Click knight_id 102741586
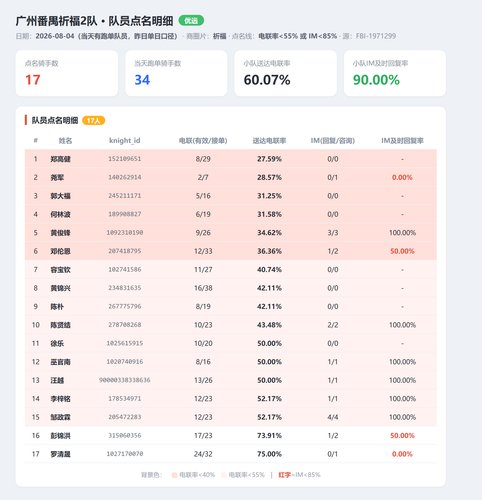482x500 pixels. 125,269
